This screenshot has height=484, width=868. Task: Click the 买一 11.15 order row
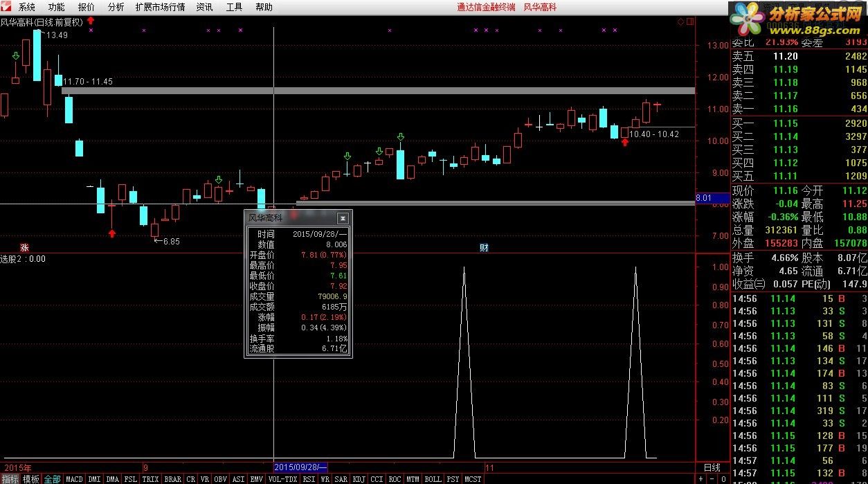799,123
